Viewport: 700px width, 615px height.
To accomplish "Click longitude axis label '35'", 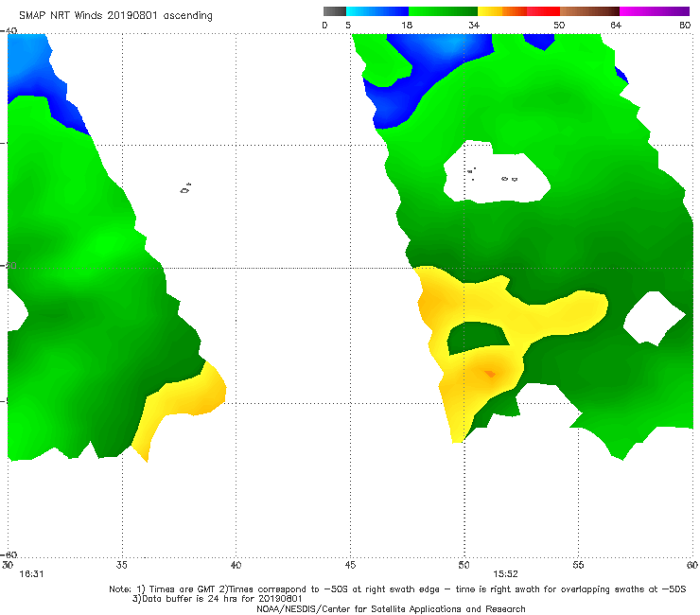I will pyautogui.click(x=121, y=565).
